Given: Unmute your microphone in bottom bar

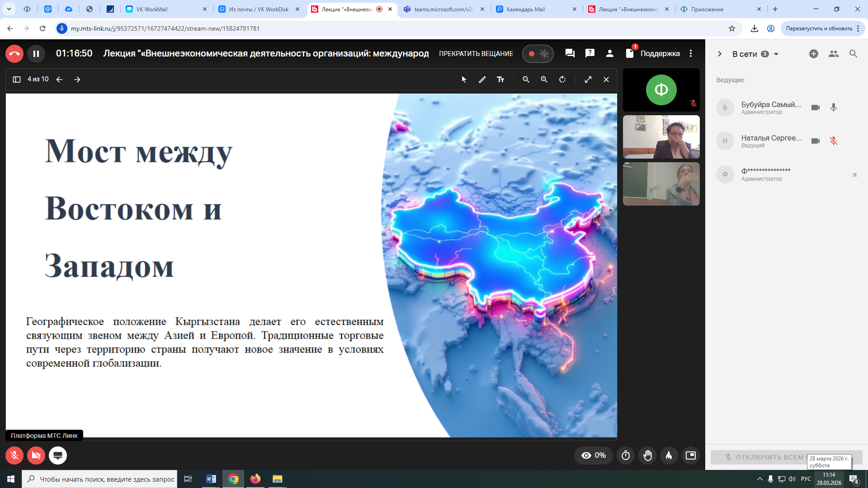Looking at the screenshot, I should click(x=14, y=455).
